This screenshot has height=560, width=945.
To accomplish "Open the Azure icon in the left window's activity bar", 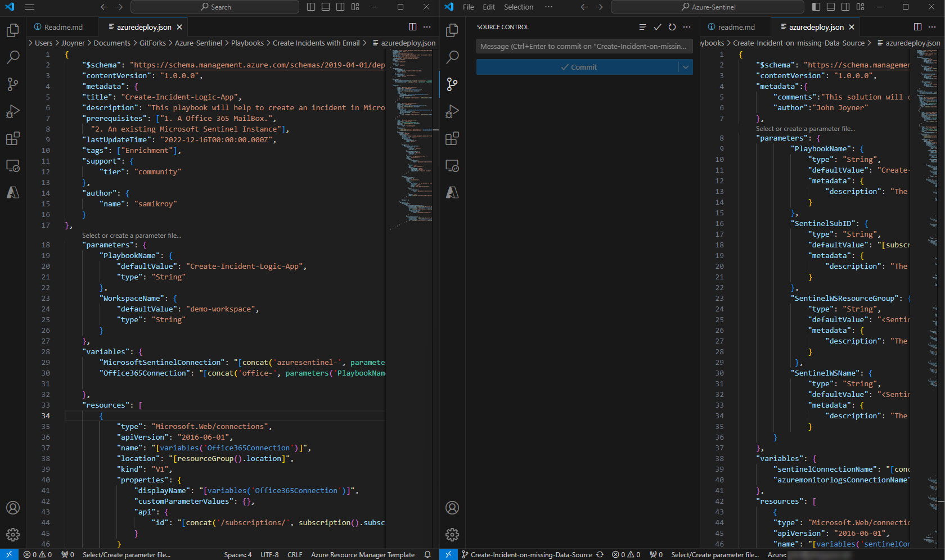I will click(x=12, y=192).
